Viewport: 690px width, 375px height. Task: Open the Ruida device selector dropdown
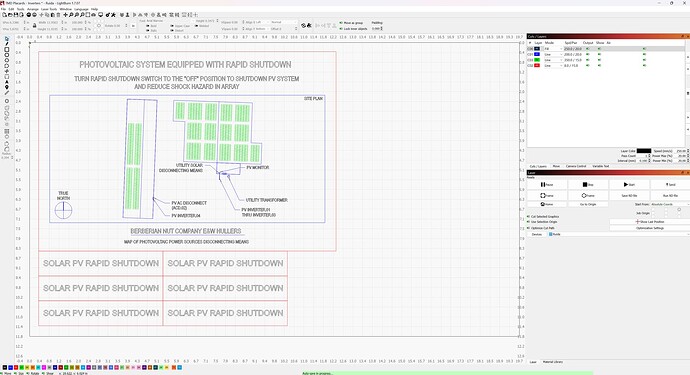point(619,234)
